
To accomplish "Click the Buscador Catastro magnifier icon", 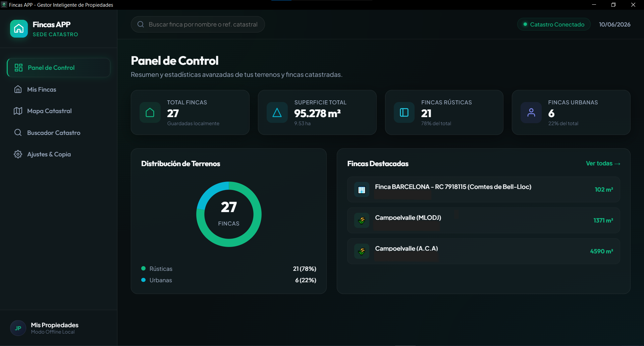I will 18,133.
